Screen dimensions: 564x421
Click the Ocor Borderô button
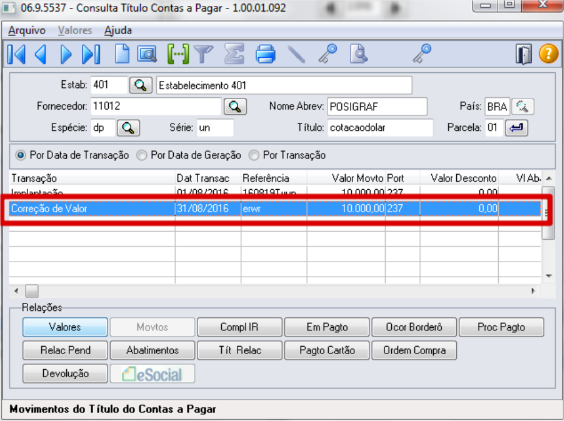[x=414, y=327]
